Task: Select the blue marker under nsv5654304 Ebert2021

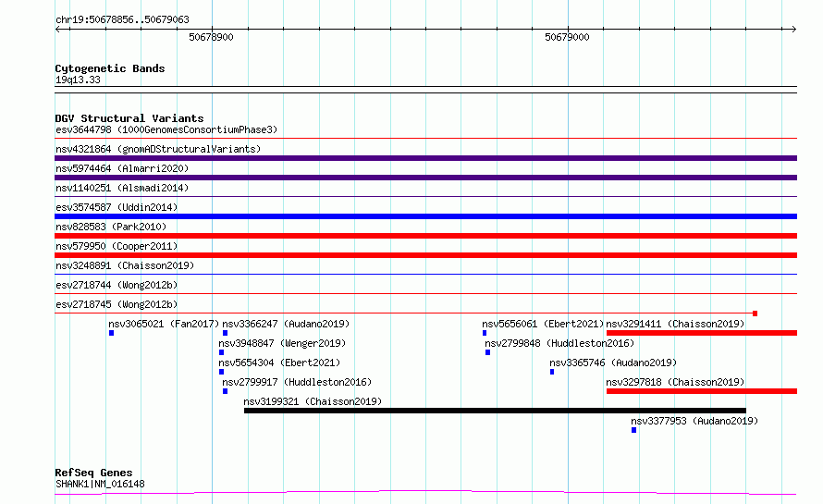Action: tap(222, 372)
